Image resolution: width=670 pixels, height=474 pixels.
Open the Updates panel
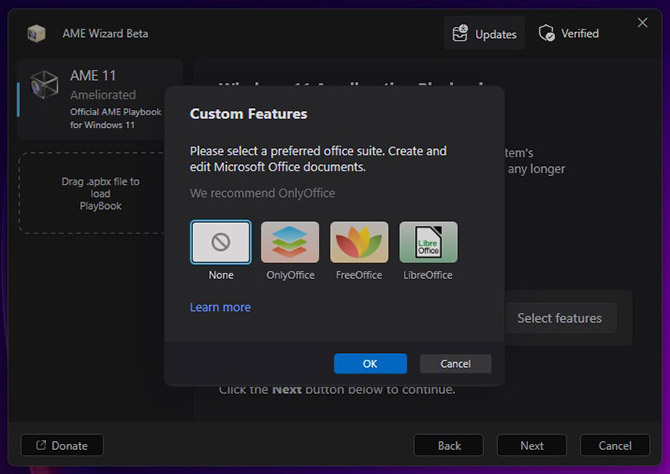pos(484,33)
